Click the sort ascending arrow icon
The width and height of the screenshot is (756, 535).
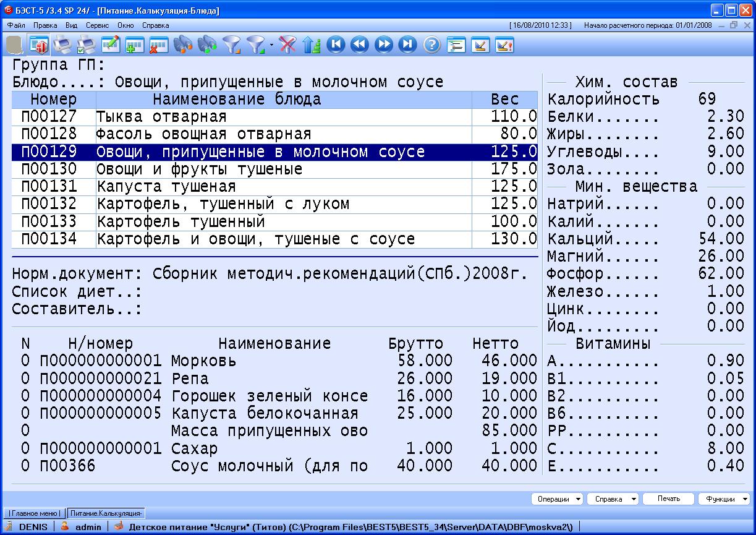coord(312,45)
